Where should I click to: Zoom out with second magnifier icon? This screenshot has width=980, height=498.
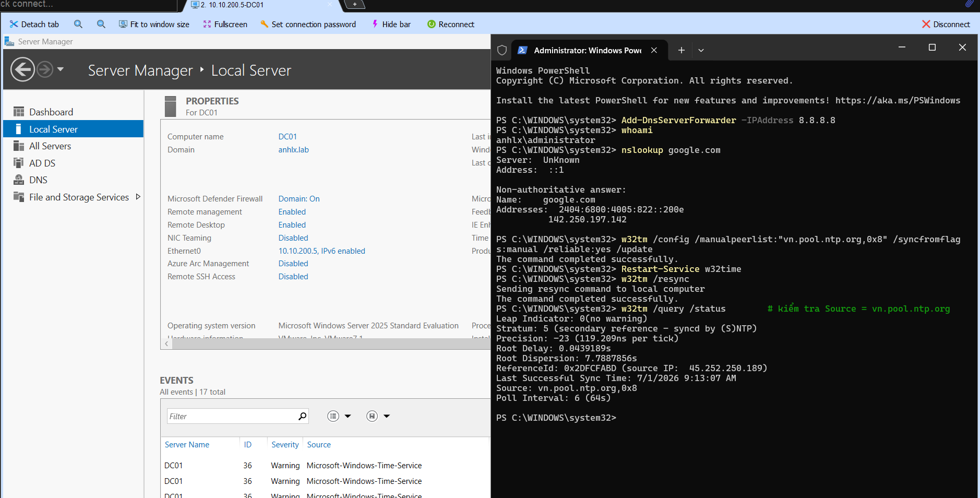point(101,24)
